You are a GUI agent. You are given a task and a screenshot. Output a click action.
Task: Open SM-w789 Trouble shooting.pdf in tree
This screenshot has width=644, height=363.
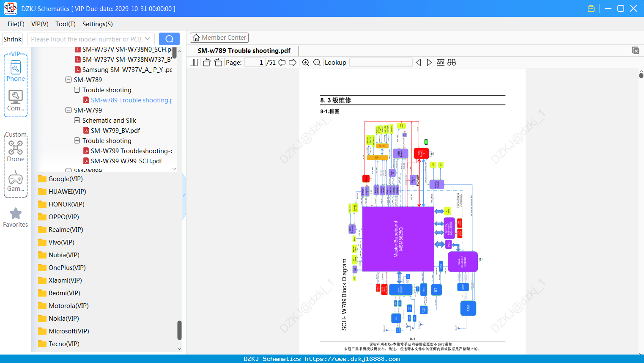pyautogui.click(x=128, y=100)
